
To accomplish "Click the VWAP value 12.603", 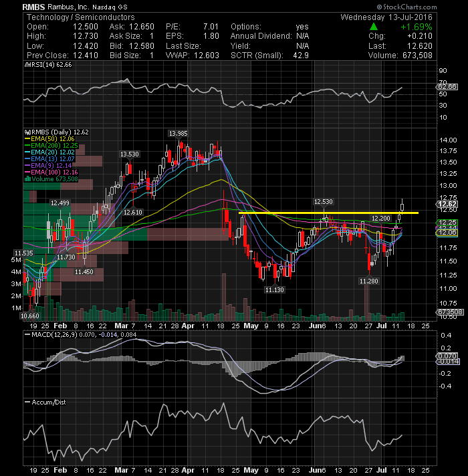I will point(207,55).
